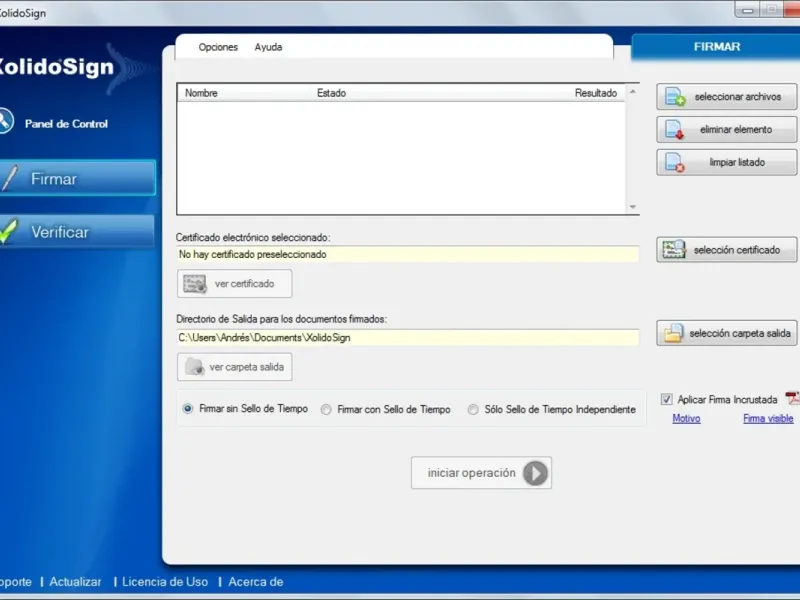Open ver carpeta salida

[235, 367]
